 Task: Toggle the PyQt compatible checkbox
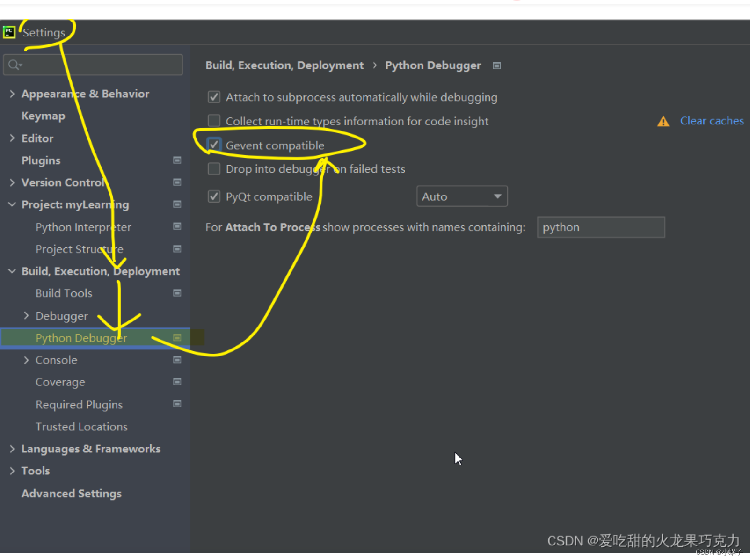(214, 196)
